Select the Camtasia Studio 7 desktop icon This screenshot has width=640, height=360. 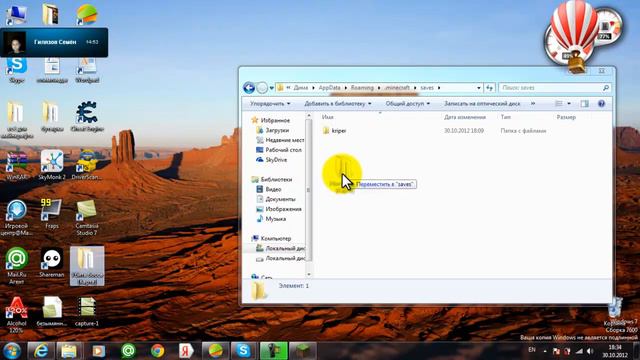click(87, 217)
